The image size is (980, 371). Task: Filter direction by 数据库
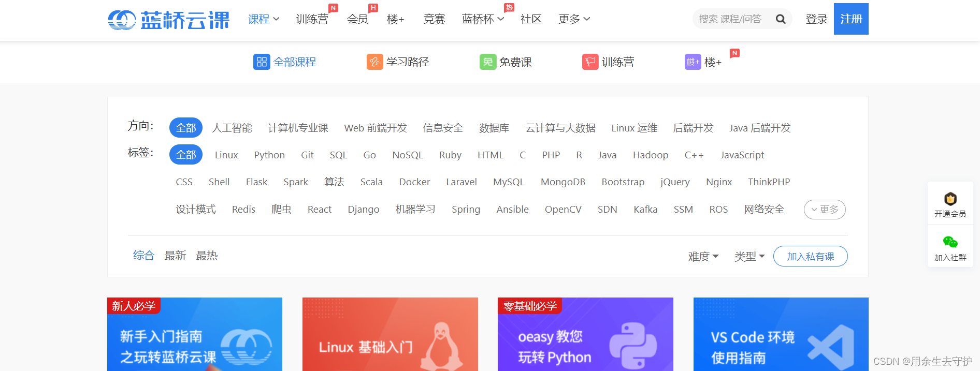coord(494,128)
